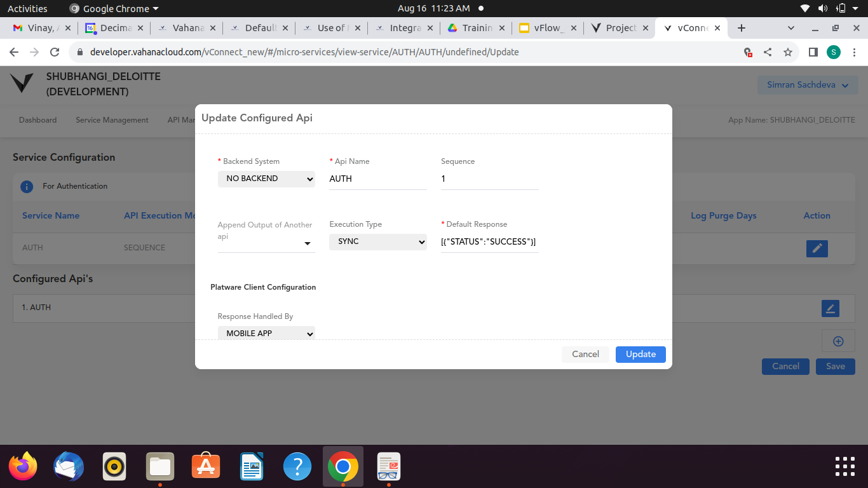Viewport: 868px width, 488px height.
Task: Open a new browser tab
Action: (x=741, y=28)
